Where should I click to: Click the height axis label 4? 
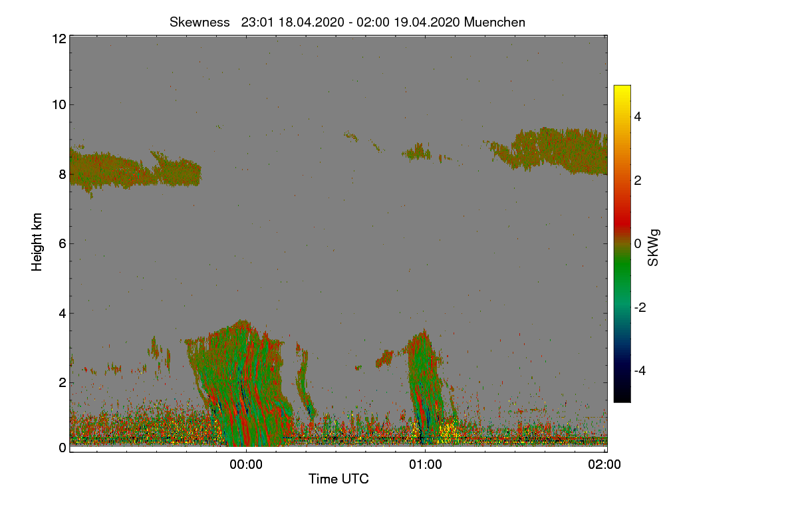coord(62,313)
